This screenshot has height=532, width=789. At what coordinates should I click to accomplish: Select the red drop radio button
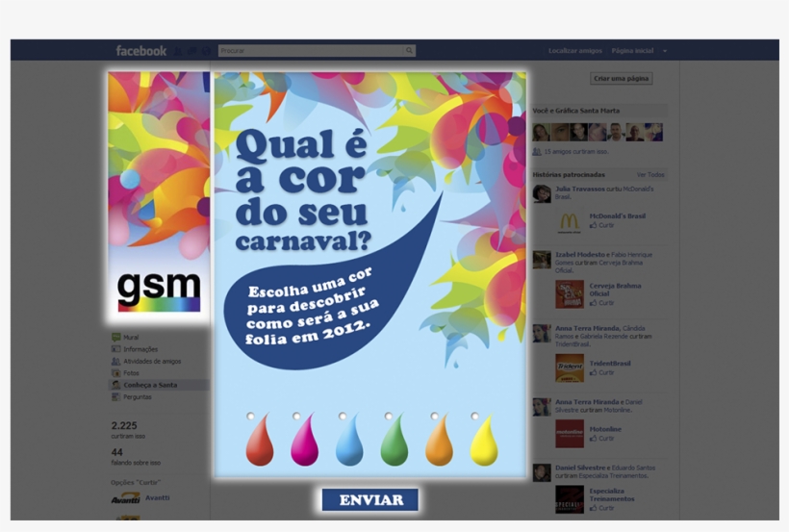pos(250,417)
